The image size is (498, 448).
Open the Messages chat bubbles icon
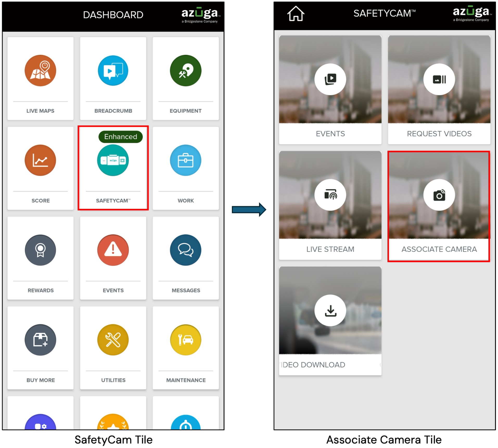pyautogui.click(x=186, y=250)
